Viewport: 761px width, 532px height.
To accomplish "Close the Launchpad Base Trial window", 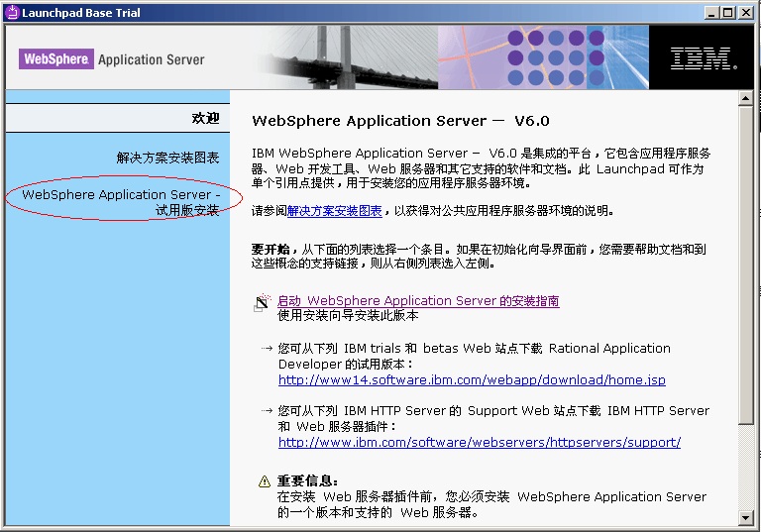I will pyautogui.click(x=746, y=12).
